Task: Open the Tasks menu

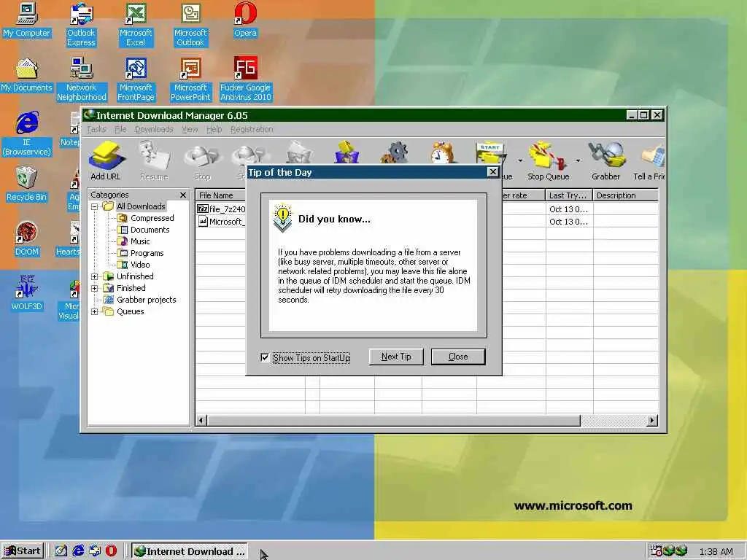Action: pyautogui.click(x=96, y=130)
